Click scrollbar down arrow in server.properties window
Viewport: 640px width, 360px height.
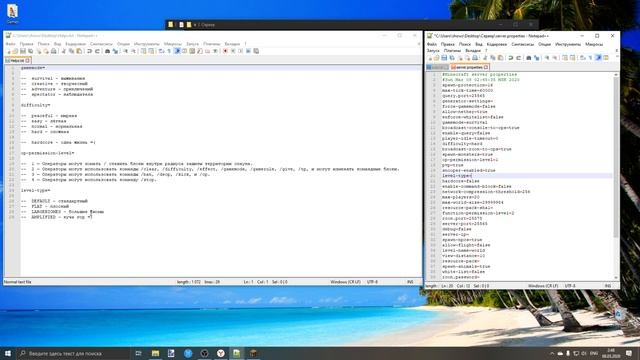(616, 278)
